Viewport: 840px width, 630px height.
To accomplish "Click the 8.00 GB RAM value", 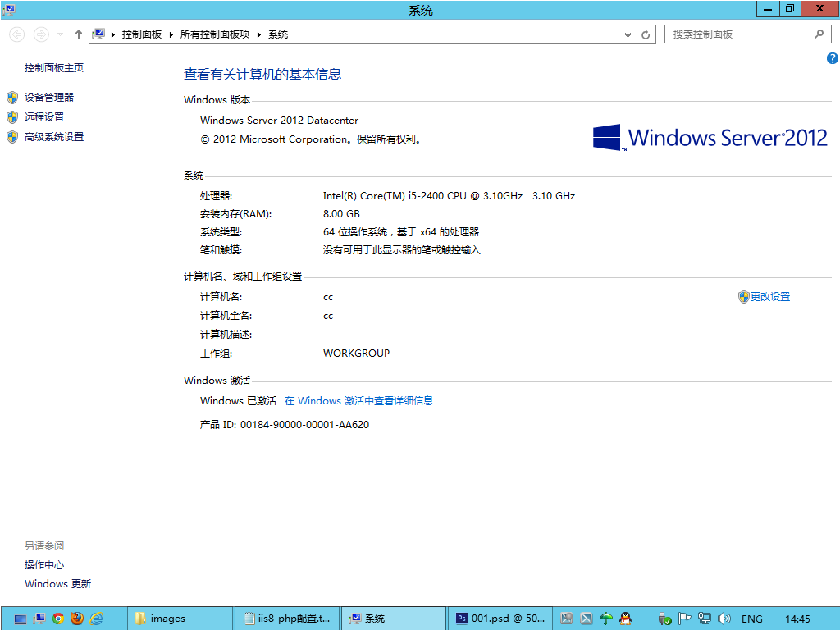I will [341, 214].
